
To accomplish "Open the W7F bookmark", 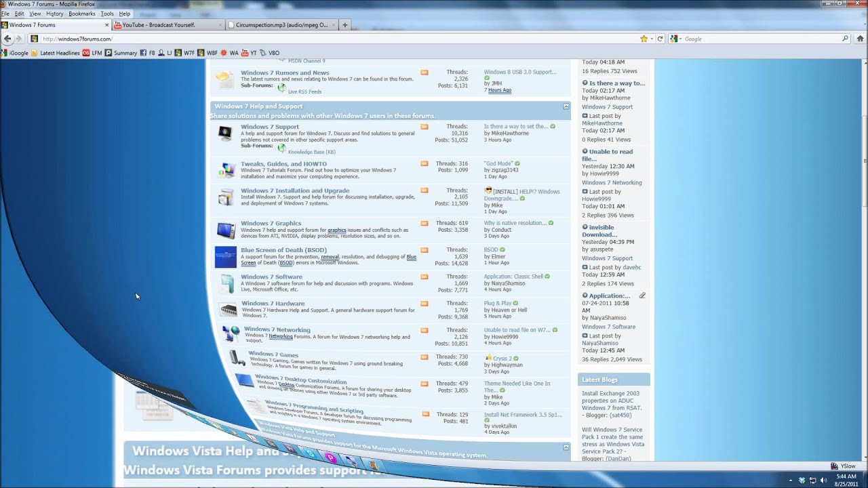I will [x=185, y=53].
